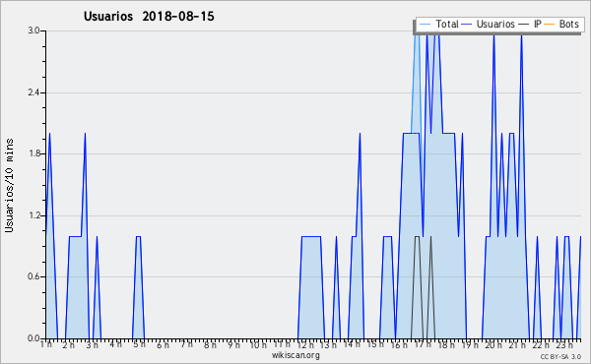Click the '8 h' x-axis label
The width and height of the screenshot is (591, 364).
210,344
